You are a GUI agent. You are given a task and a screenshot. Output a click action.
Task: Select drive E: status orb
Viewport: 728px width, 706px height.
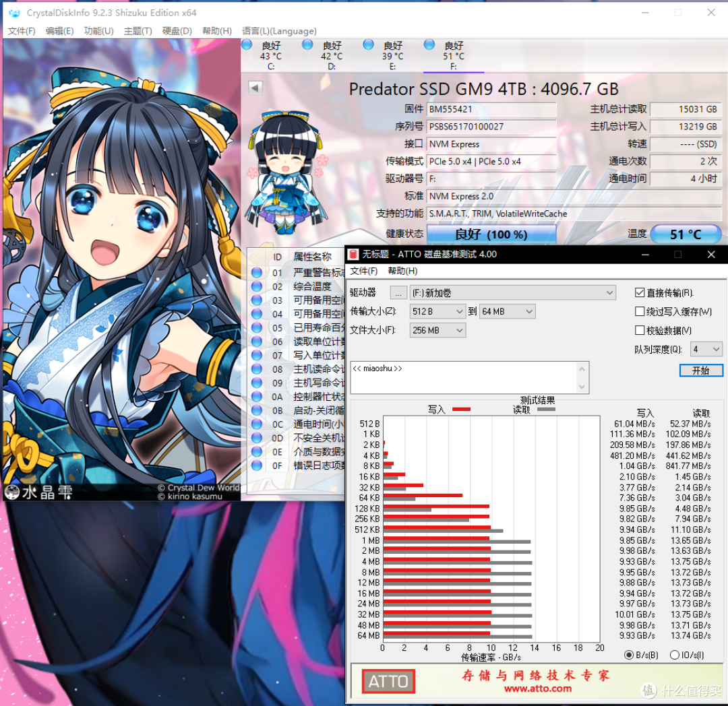pos(368,44)
